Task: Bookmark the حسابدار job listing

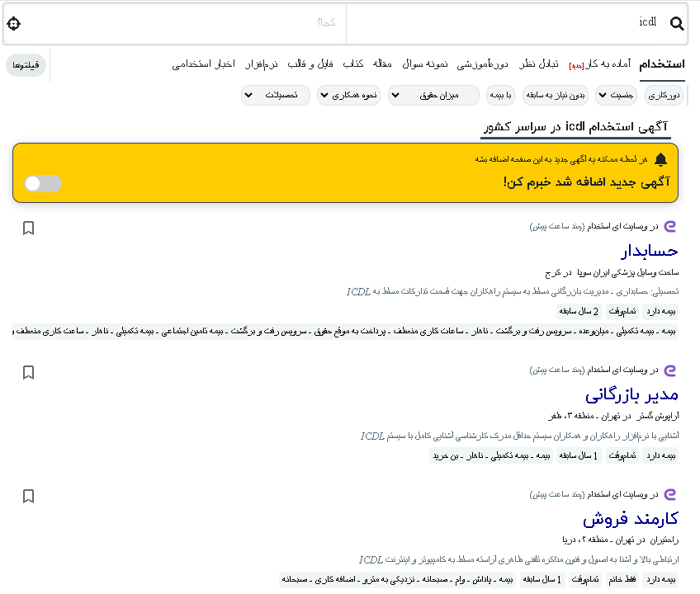Action: click(28, 228)
